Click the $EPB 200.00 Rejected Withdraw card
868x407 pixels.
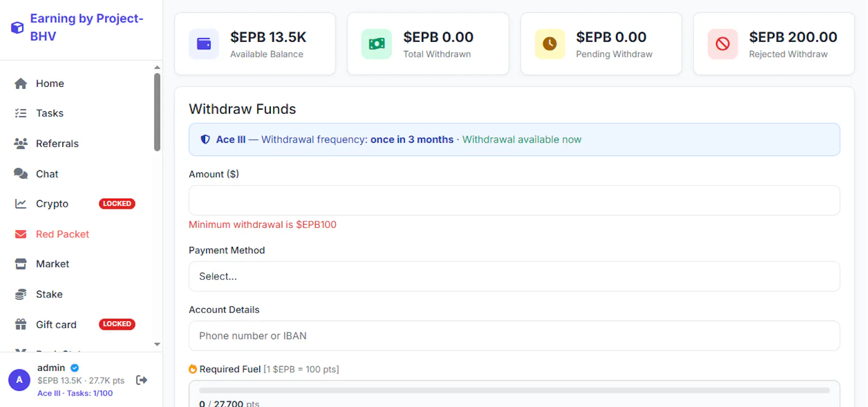tap(774, 44)
